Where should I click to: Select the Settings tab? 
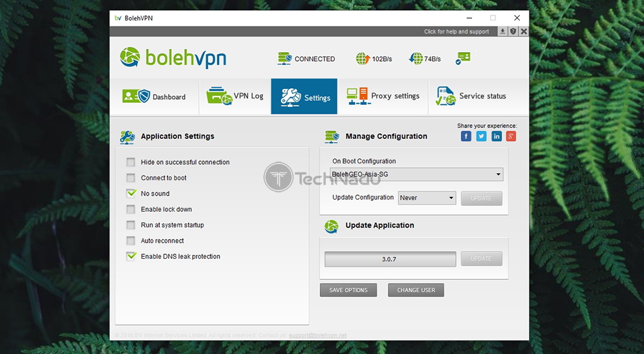[x=304, y=97]
